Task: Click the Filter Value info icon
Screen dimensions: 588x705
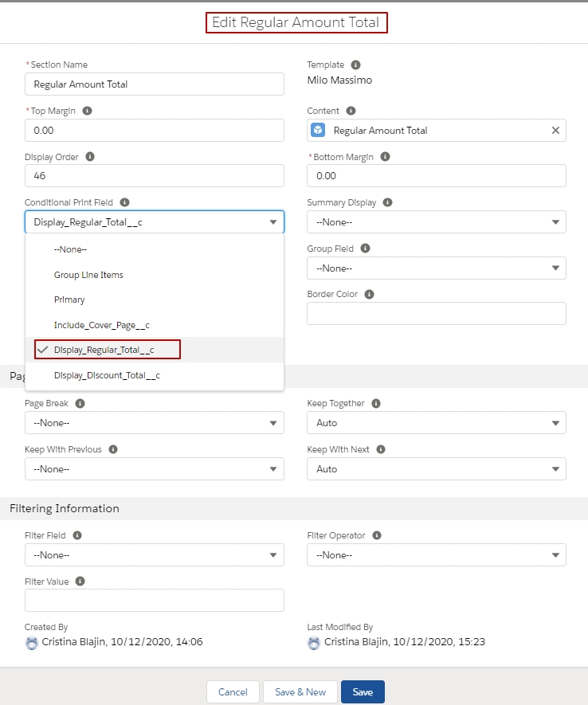Action: click(80, 582)
